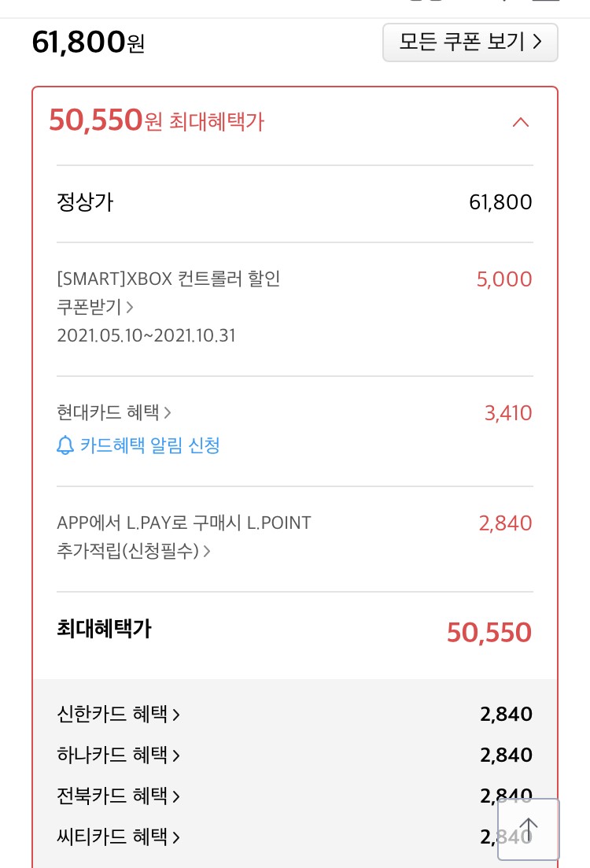
Task: Tap 쿠폰받기 to get XBOX coupon
Action: click(x=95, y=307)
